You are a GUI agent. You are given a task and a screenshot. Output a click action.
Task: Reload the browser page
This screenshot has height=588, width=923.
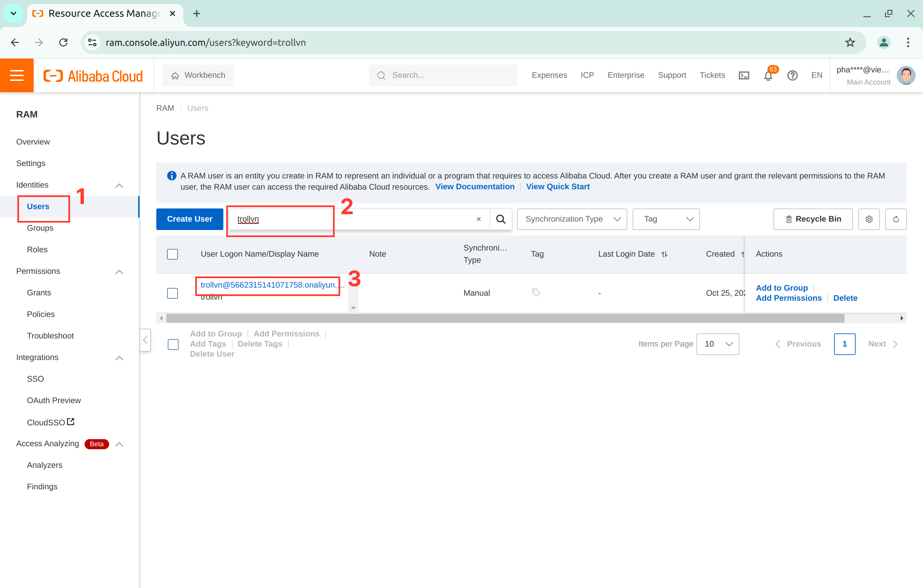[x=63, y=42]
